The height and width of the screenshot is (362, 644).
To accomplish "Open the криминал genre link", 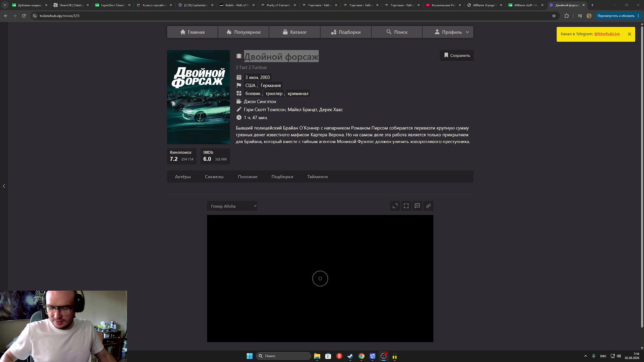I will (298, 94).
